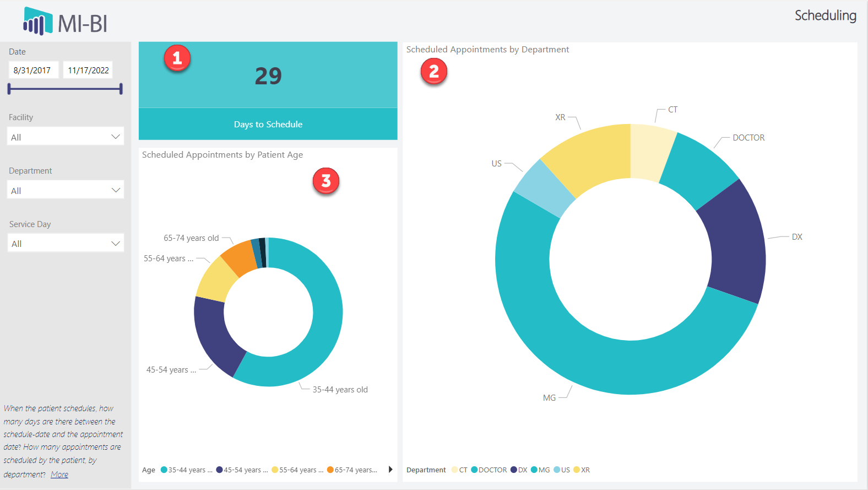Click the start date field 8/31/2017
Viewport: 868px width, 490px height.
32,71
